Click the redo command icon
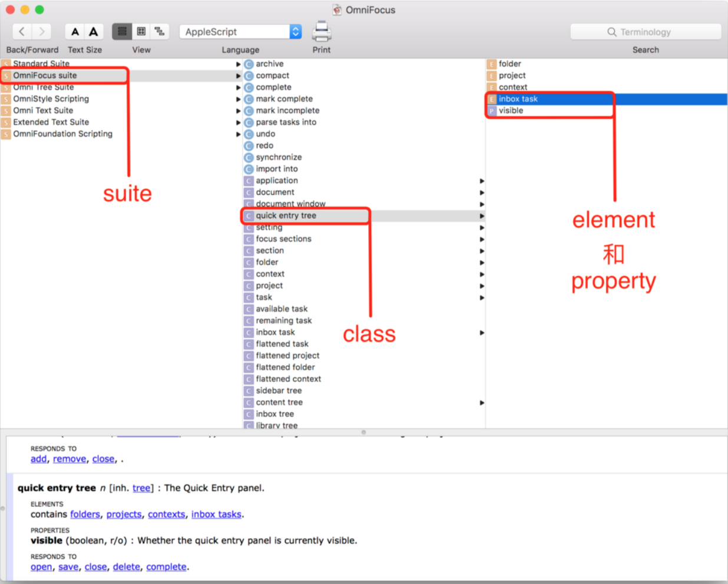 pyautogui.click(x=249, y=146)
